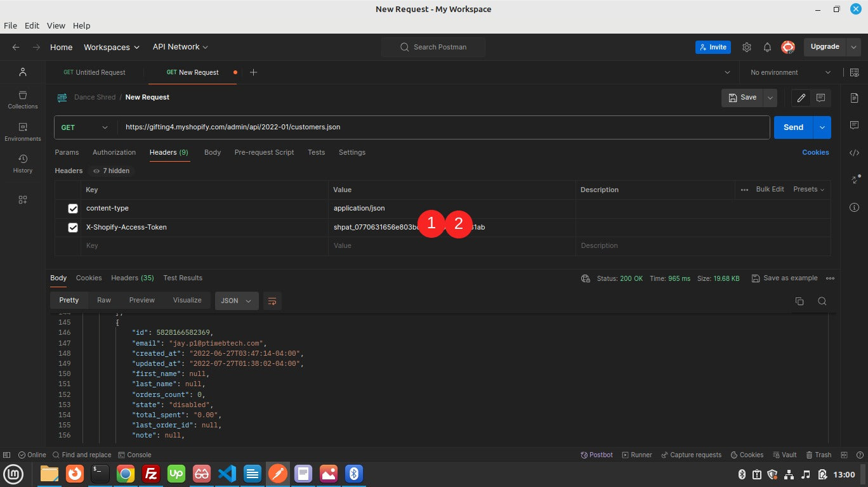Show response in Raw view
Viewport: 868px width, 487px height.
104,301
